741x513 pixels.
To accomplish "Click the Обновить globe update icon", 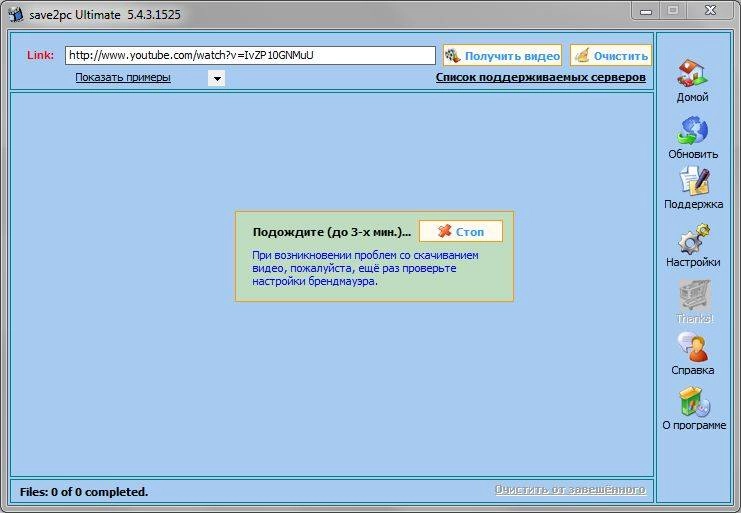I will point(692,130).
